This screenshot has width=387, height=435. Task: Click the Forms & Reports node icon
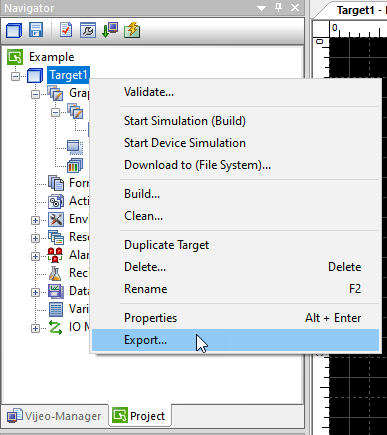pyautogui.click(x=56, y=183)
